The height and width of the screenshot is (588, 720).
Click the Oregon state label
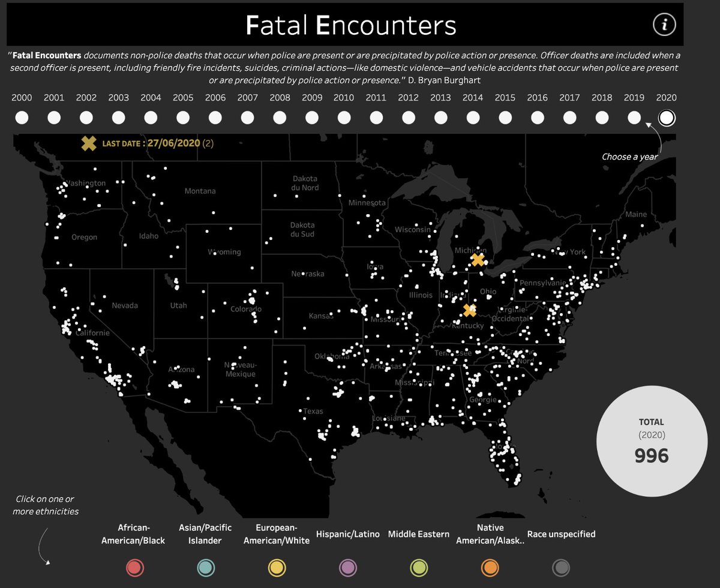[84, 237]
